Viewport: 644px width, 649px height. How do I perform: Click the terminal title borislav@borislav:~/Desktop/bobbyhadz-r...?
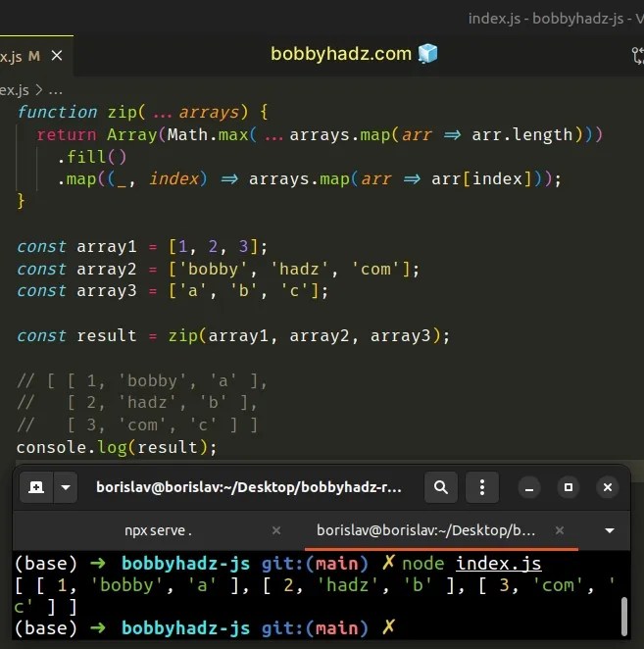(x=249, y=487)
